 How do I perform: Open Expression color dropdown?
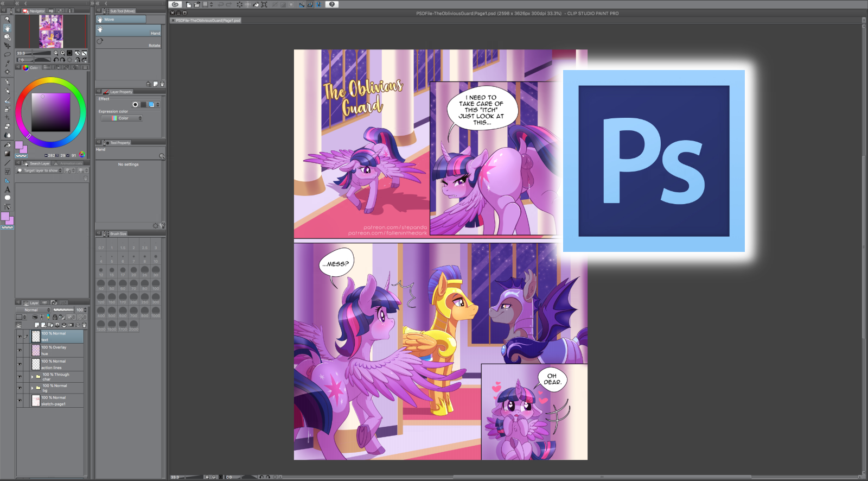point(122,118)
